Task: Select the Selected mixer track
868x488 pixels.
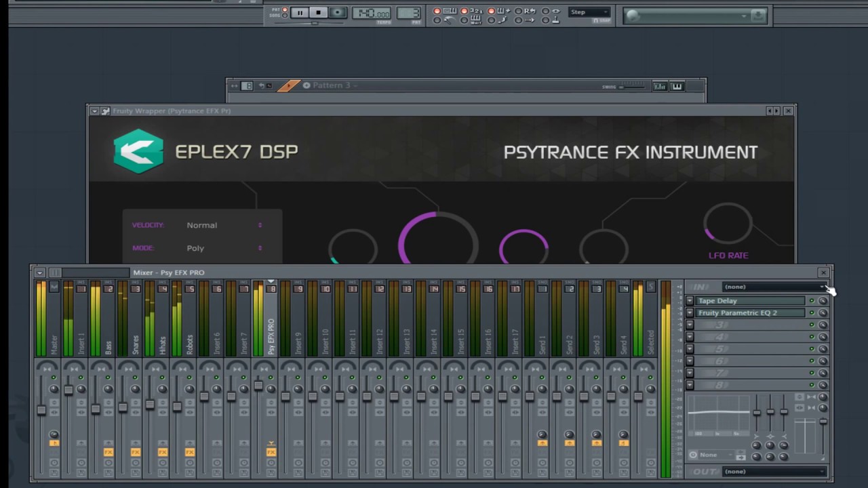Action: (644, 319)
